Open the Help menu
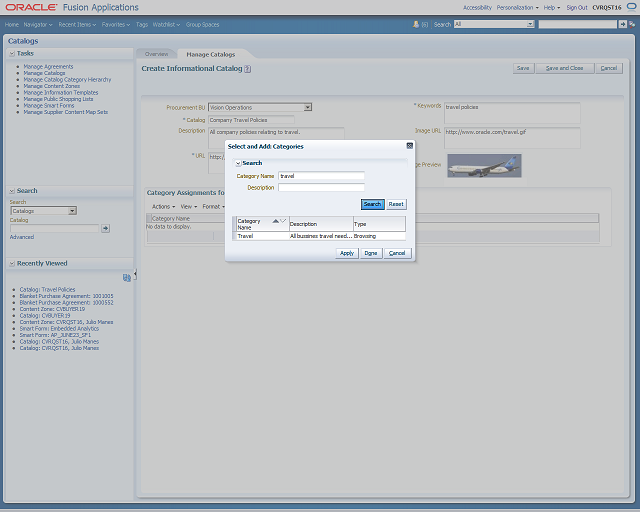Image resolution: width=640 pixels, height=512 pixels. click(x=552, y=7)
